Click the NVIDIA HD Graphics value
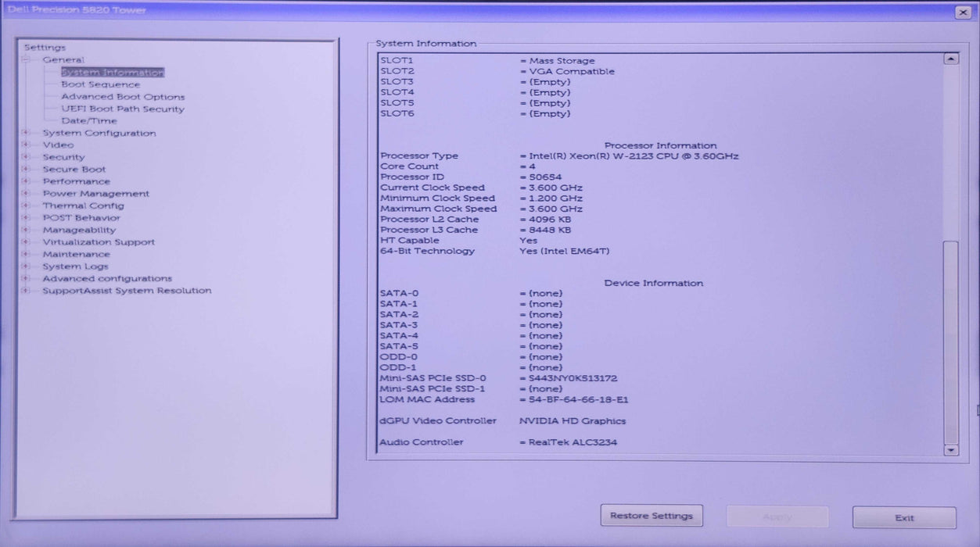The height and width of the screenshot is (547, 980). tap(573, 421)
